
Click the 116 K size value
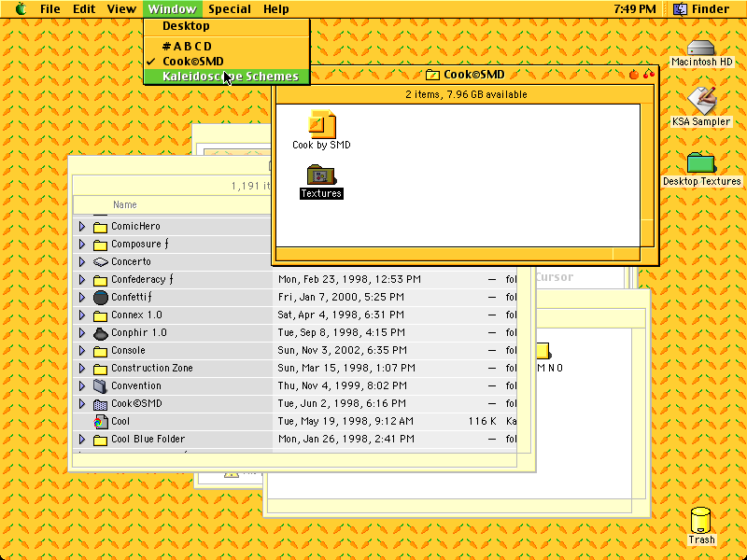(x=482, y=422)
